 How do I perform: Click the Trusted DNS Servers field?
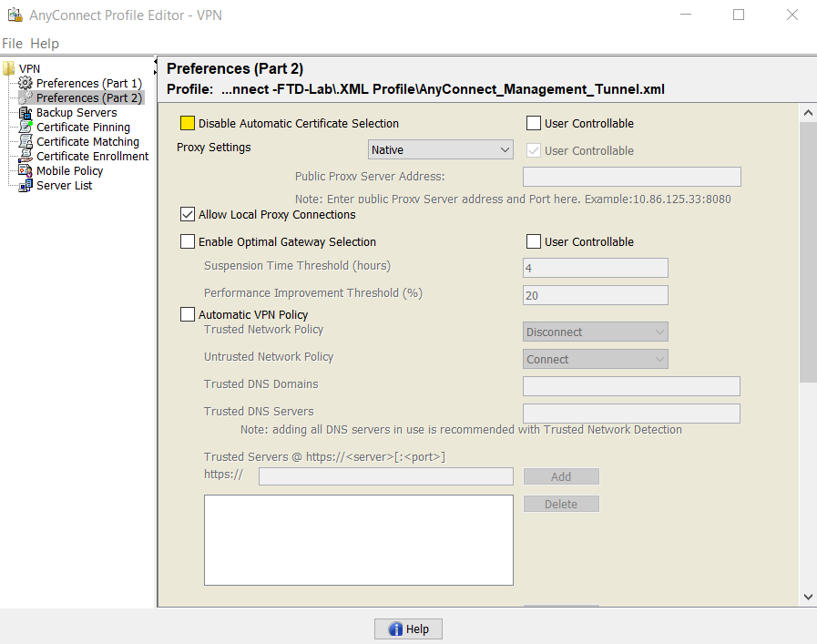pos(631,414)
